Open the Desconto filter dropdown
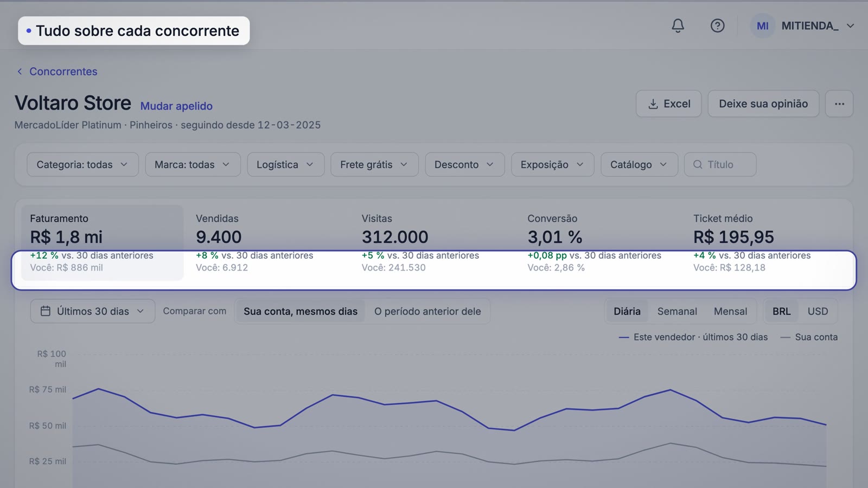This screenshot has width=868, height=488. (464, 164)
